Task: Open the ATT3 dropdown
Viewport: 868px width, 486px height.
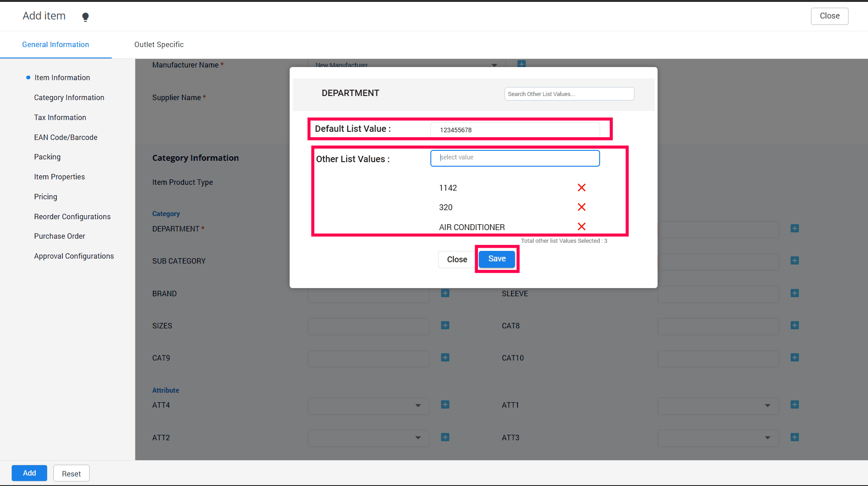Action: [718, 438]
